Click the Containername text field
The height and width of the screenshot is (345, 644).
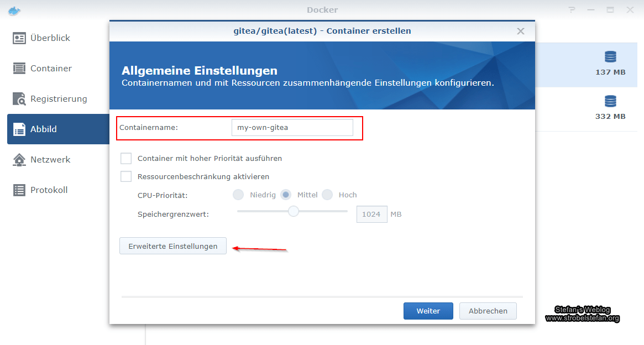pos(292,128)
